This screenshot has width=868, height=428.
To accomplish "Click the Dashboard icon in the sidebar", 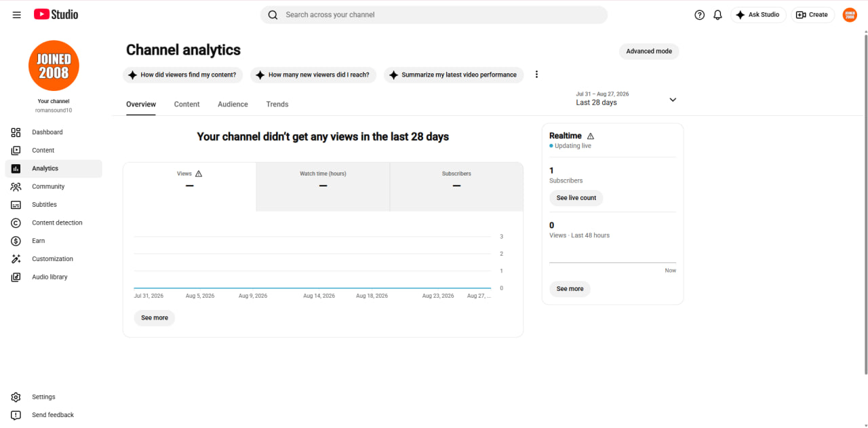I will click(16, 132).
